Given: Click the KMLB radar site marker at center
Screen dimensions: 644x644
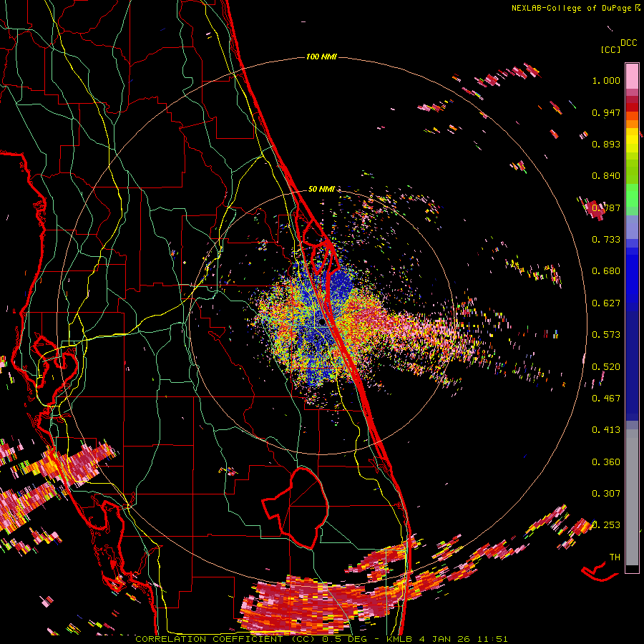Looking at the screenshot, I should (323, 323).
